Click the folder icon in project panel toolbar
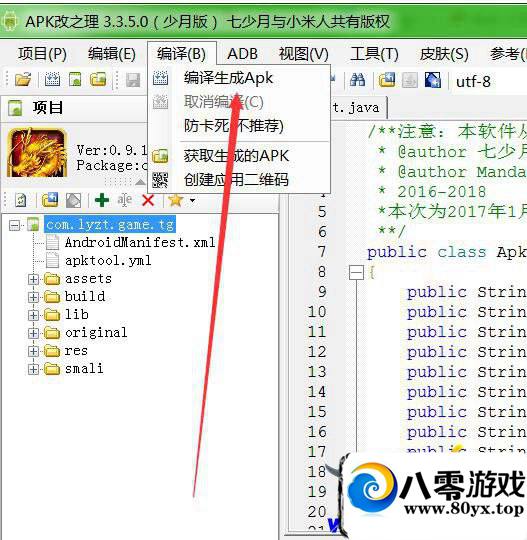Image resolution: width=527 pixels, height=540 pixels. click(50, 200)
